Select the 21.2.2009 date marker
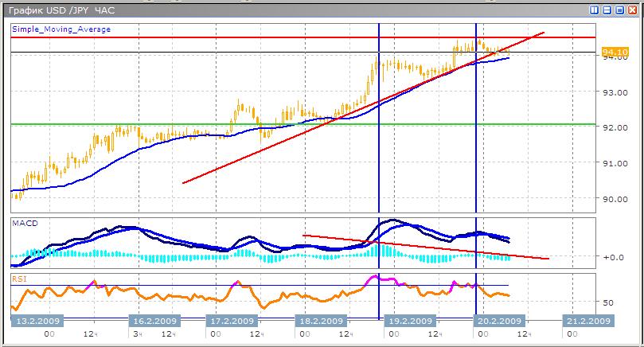 point(587,321)
